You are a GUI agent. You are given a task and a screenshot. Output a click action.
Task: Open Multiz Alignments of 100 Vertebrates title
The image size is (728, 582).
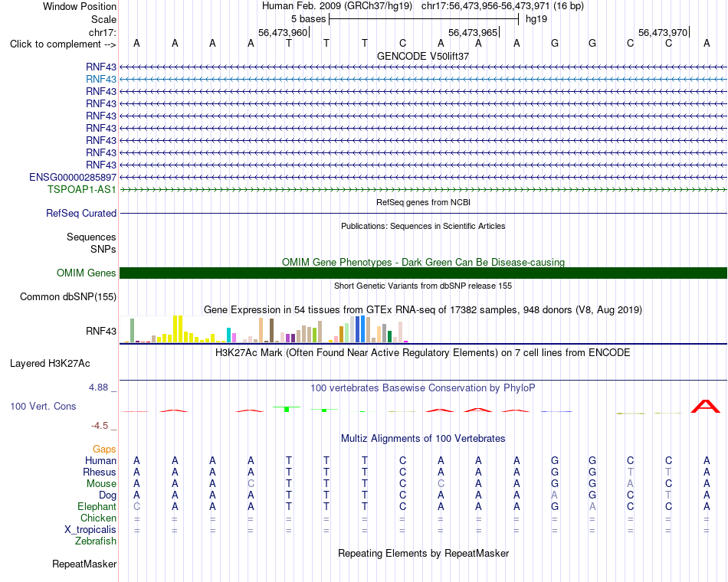pyautogui.click(x=423, y=439)
